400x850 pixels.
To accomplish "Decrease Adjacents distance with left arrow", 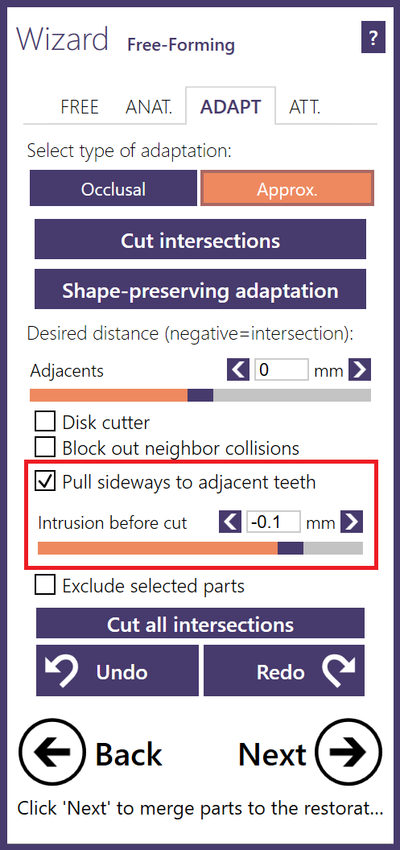I will tap(238, 371).
